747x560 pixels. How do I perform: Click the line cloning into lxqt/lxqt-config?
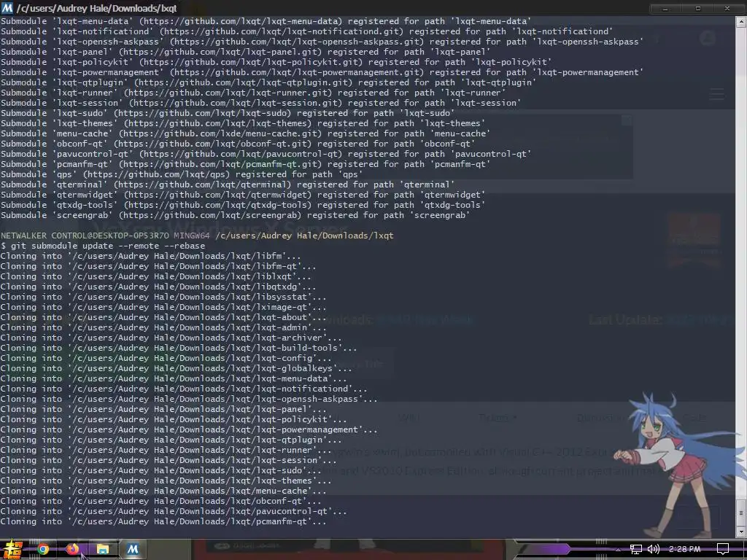coord(166,358)
